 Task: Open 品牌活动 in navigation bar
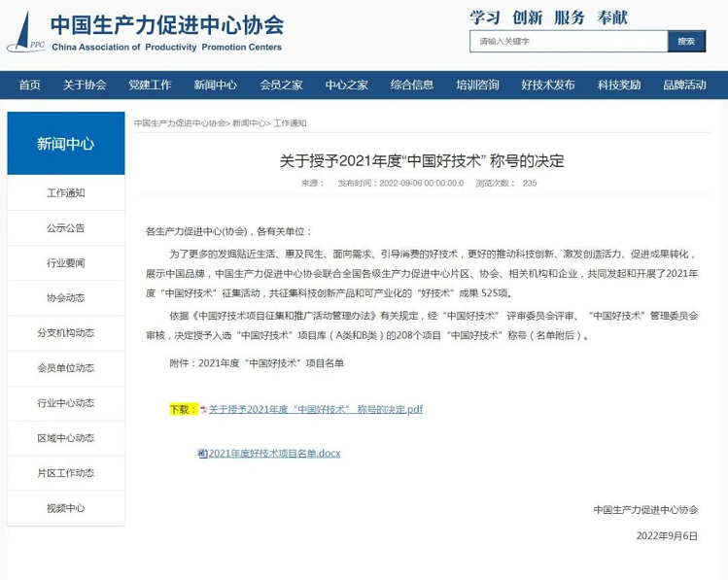point(684,85)
